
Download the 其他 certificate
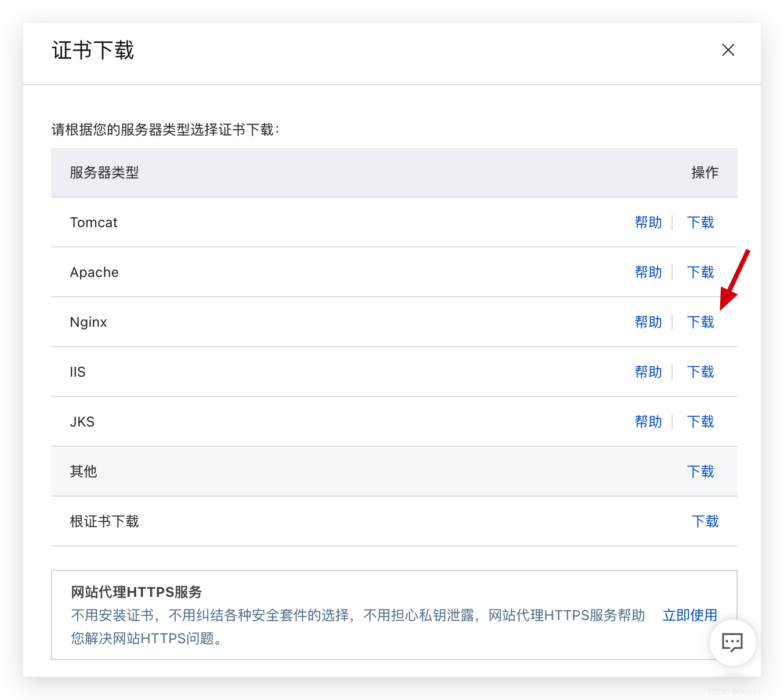[x=700, y=472]
